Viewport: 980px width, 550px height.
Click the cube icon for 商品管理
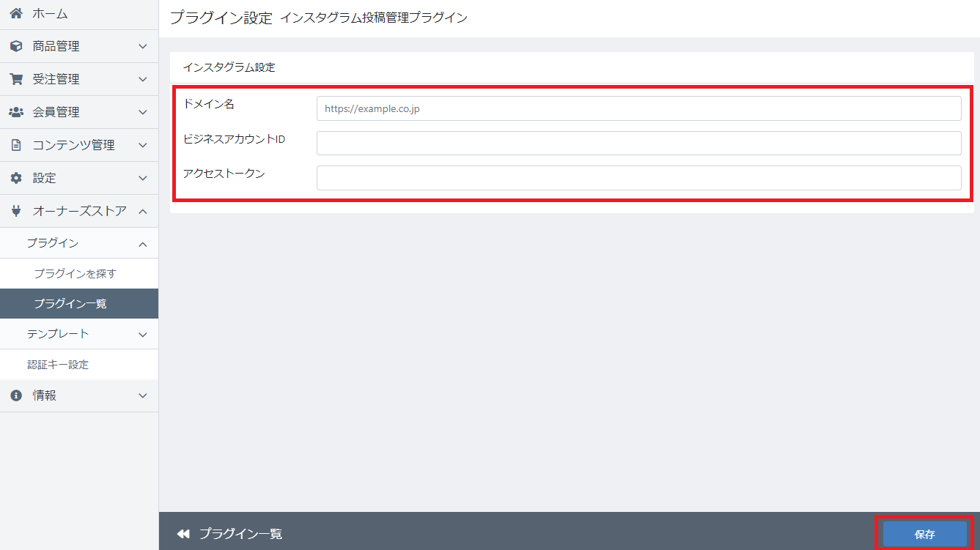tap(16, 46)
